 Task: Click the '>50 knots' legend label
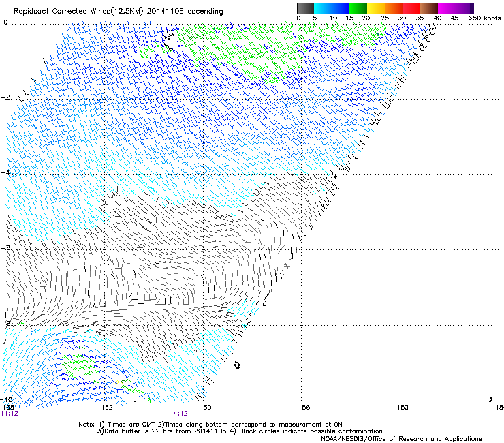484,18
